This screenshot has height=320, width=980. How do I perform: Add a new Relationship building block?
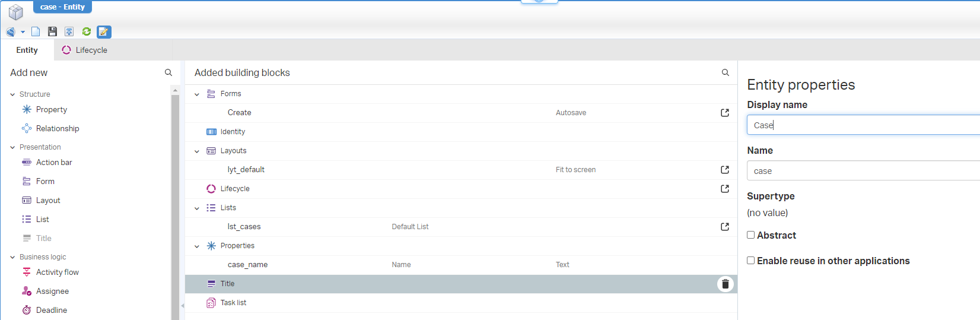(57, 129)
